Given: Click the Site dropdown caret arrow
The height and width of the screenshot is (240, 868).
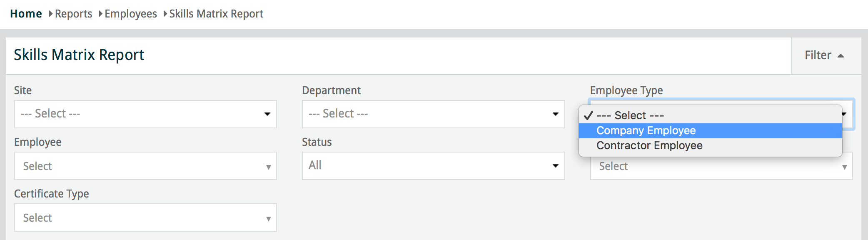Looking at the screenshot, I should 267,114.
